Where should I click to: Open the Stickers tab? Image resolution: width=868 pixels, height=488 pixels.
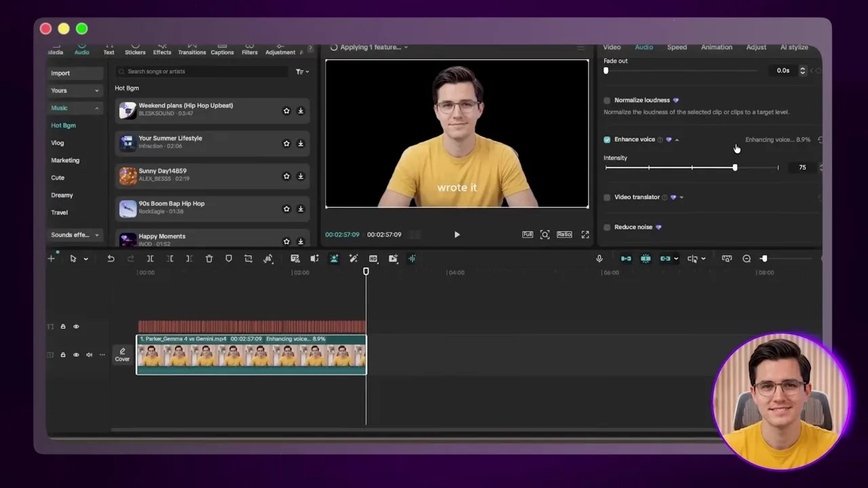click(135, 49)
